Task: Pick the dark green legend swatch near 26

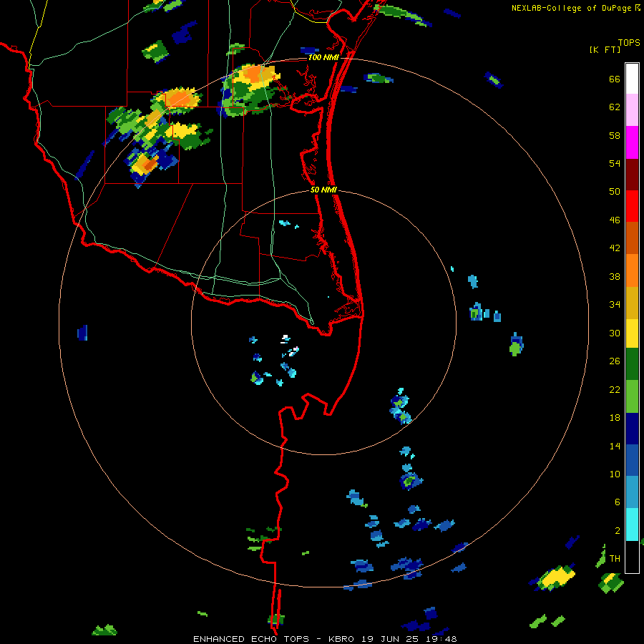Action: click(632, 364)
